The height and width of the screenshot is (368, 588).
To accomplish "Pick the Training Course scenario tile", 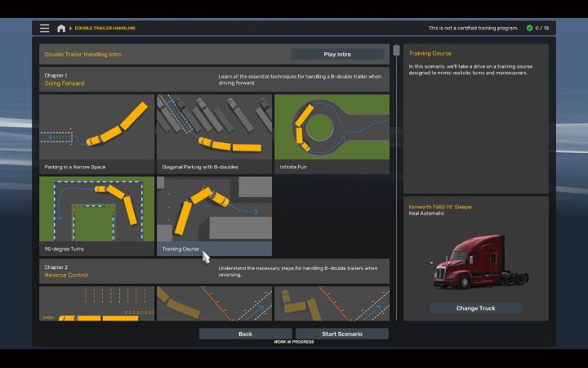I will tap(214, 216).
